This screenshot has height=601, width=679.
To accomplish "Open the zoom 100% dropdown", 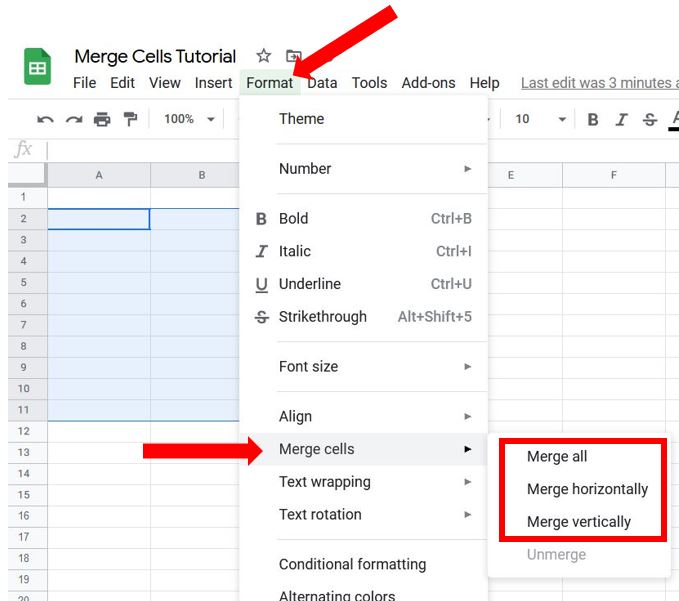I will 189,119.
